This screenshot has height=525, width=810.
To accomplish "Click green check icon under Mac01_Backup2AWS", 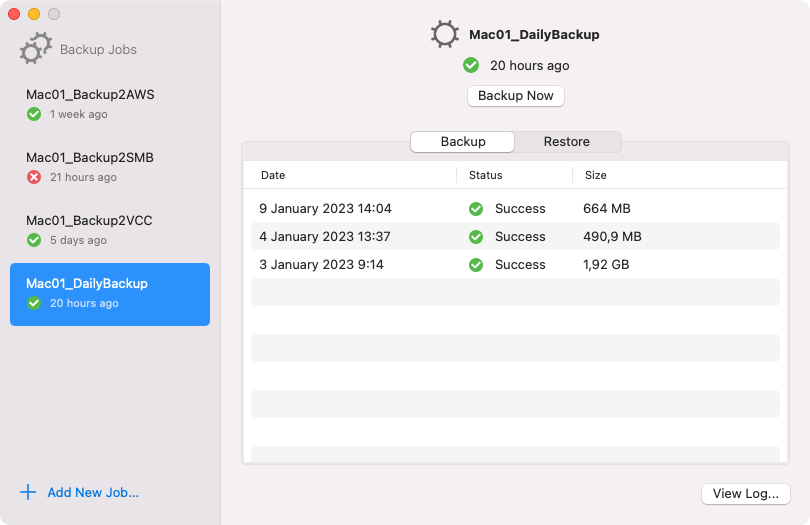I will pyautogui.click(x=34, y=114).
